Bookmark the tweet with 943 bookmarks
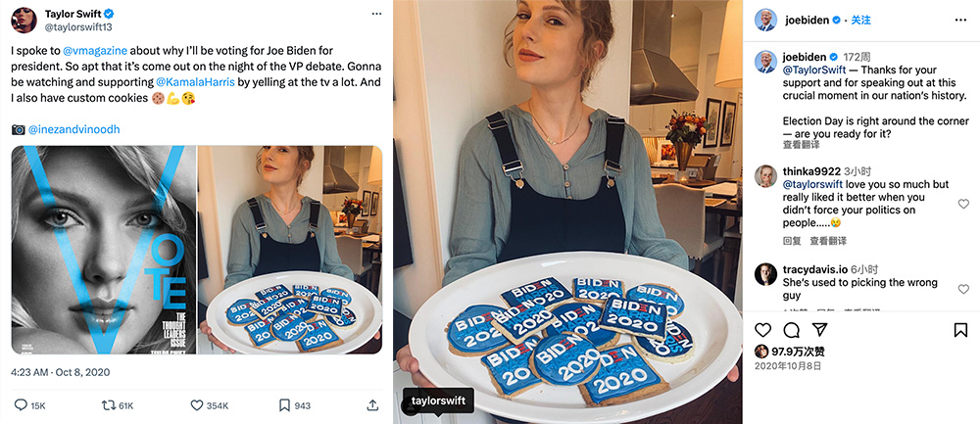The width and height of the screenshot is (980, 424). pyautogui.click(x=284, y=405)
